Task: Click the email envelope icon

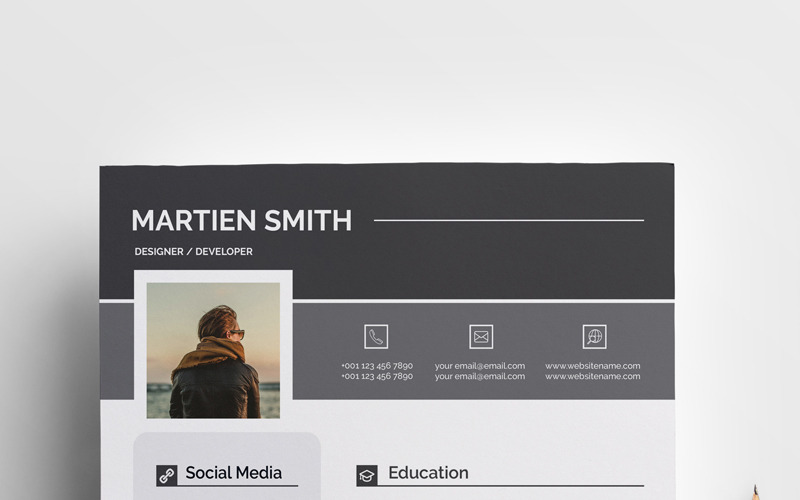Action: [x=481, y=337]
